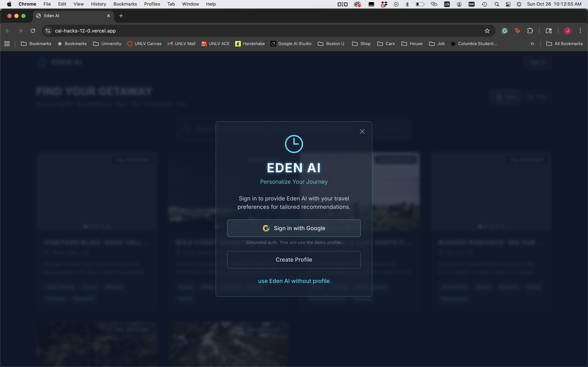Open a new browser tab
The height and width of the screenshot is (367, 588).
point(121,16)
